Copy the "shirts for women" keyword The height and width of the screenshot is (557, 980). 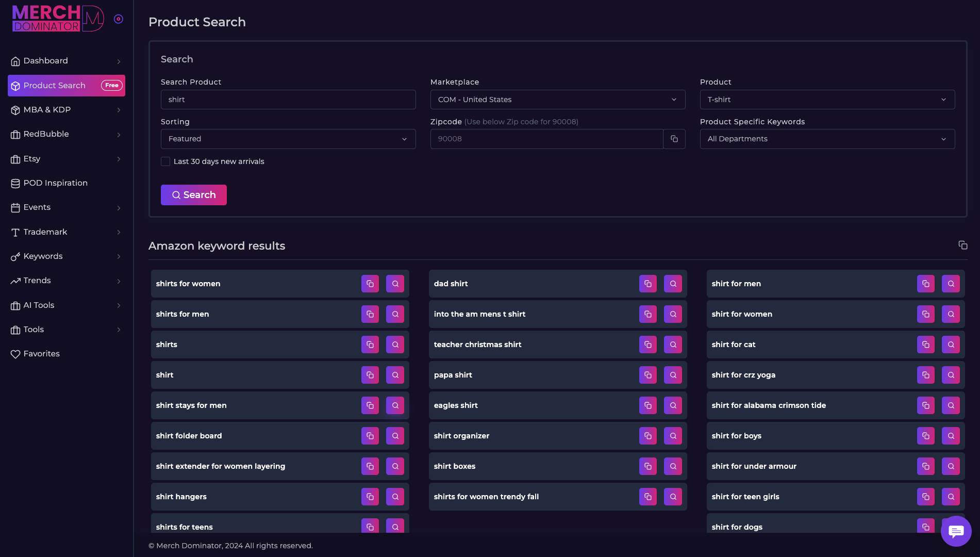[370, 283]
